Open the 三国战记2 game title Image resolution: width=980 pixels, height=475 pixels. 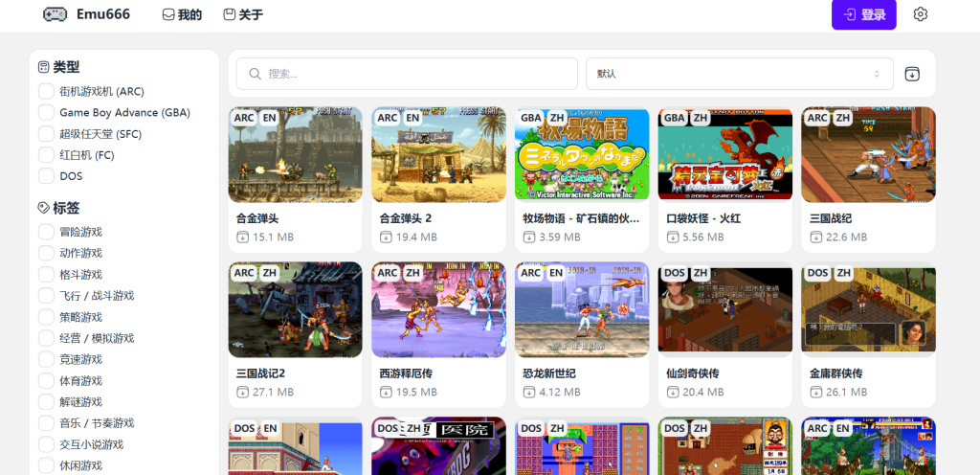tap(260, 373)
